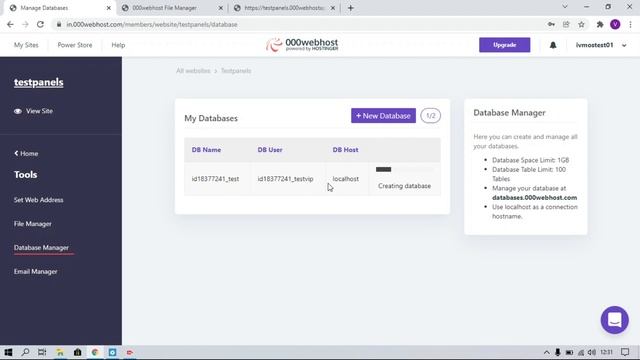This screenshot has width=640, height=360.
Task: Click the share page icon in address bar
Action: tap(566, 24)
